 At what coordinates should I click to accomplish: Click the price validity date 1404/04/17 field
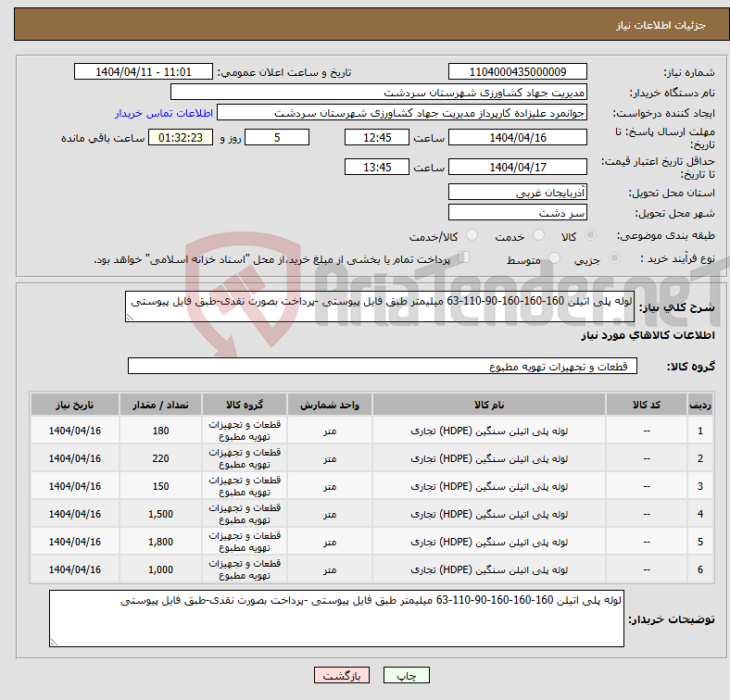coord(517,167)
